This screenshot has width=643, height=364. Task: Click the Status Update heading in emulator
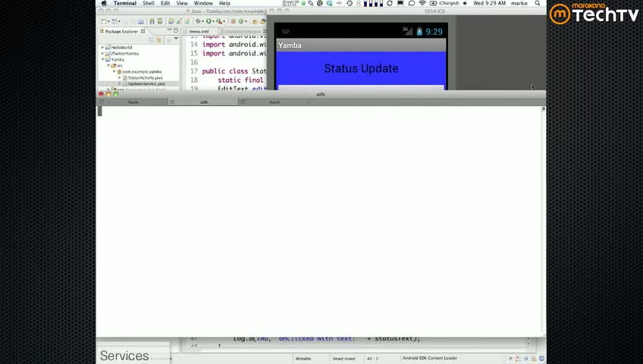click(361, 68)
